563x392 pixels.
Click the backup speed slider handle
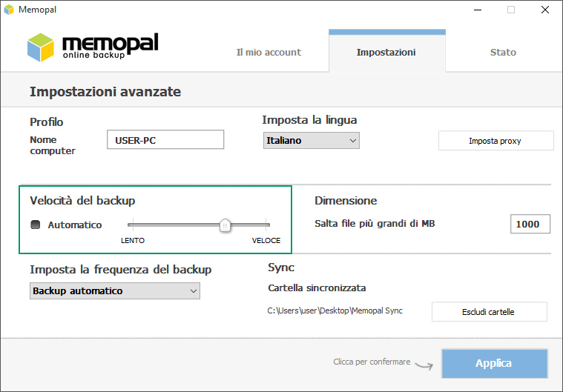(225, 225)
